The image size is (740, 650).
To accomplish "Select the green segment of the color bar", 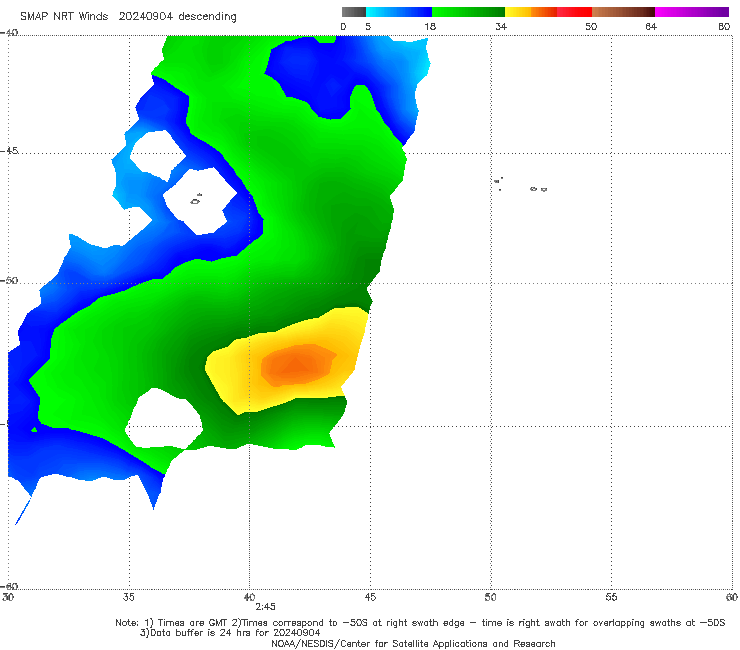I will tap(468, 12).
